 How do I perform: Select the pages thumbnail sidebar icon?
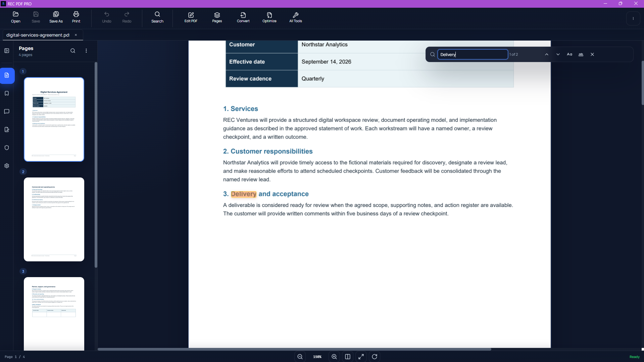(7, 75)
